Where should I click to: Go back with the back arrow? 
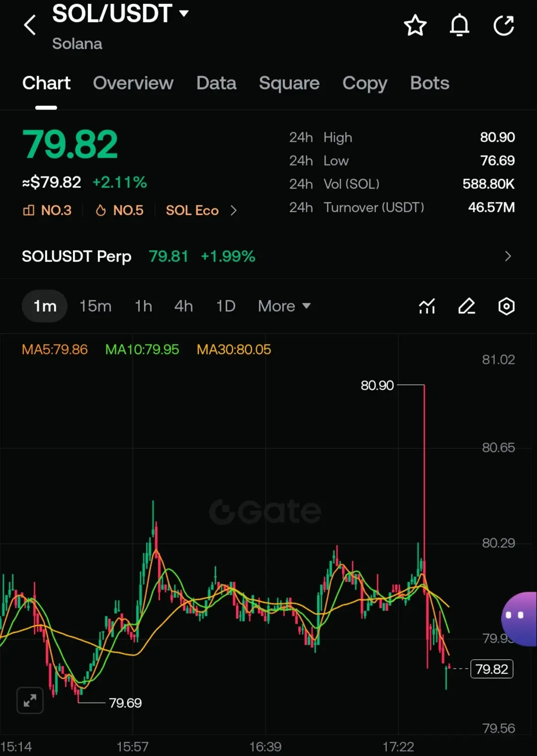point(30,25)
